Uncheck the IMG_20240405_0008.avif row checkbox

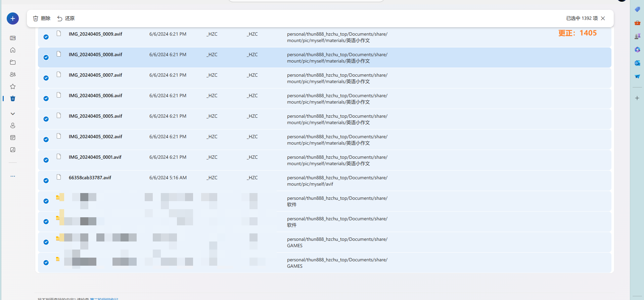[x=46, y=58]
